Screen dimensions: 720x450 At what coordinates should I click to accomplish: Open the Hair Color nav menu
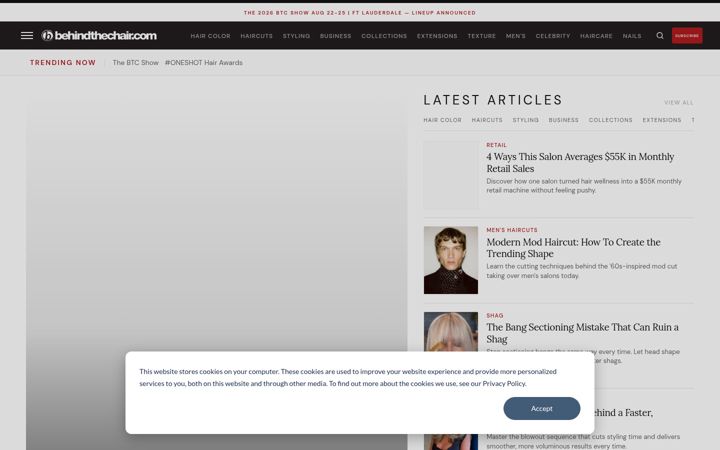[x=210, y=36]
